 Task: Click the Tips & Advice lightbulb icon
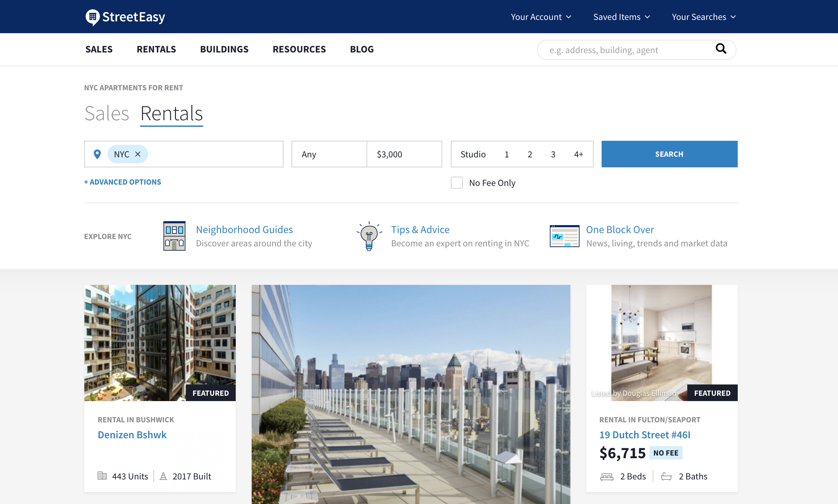click(x=369, y=236)
